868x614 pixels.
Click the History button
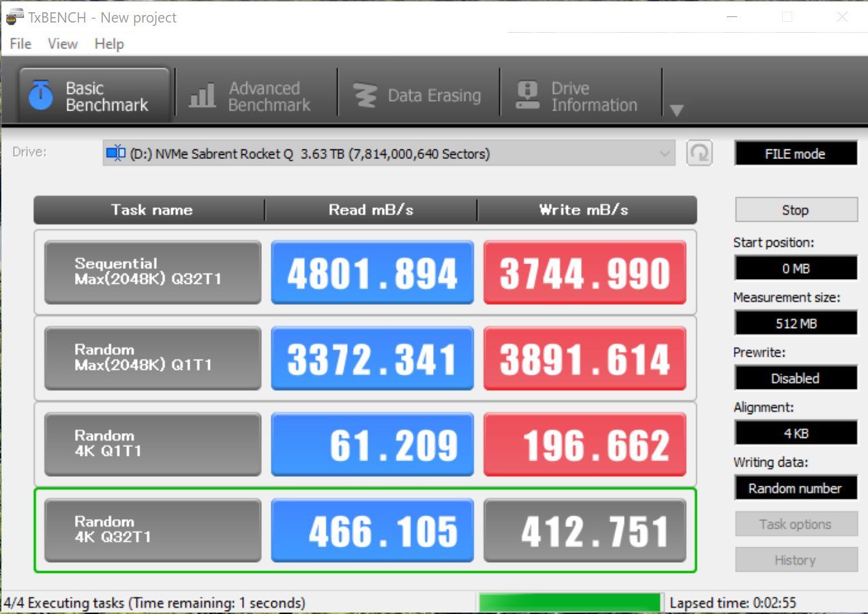pos(795,560)
